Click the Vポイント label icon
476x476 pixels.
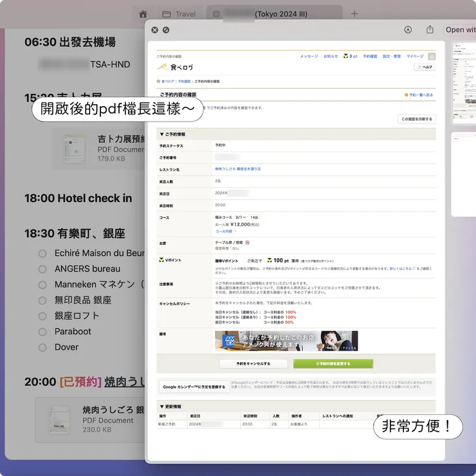pos(161,260)
